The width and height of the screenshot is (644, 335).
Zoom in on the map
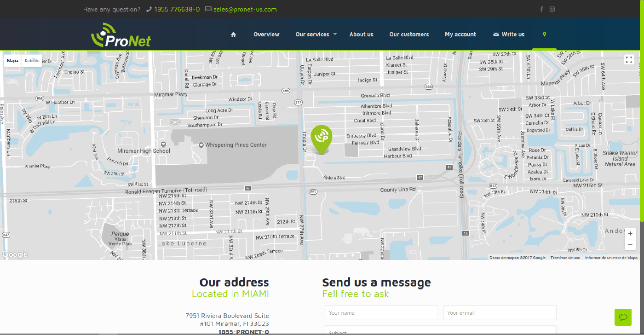pyautogui.click(x=630, y=234)
